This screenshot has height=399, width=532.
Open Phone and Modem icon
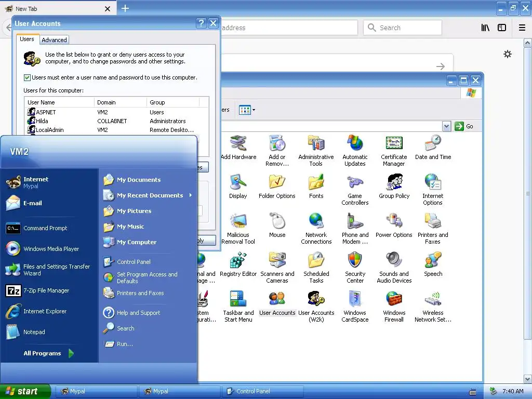click(x=355, y=229)
